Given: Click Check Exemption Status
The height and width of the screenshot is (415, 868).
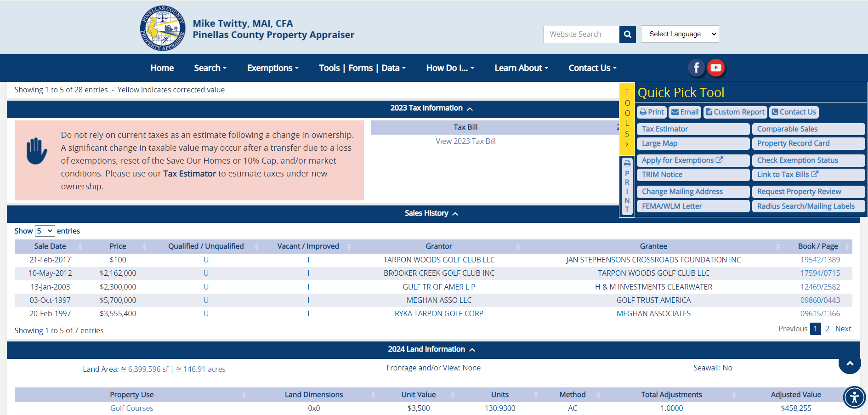Looking at the screenshot, I should pyautogui.click(x=808, y=160).
